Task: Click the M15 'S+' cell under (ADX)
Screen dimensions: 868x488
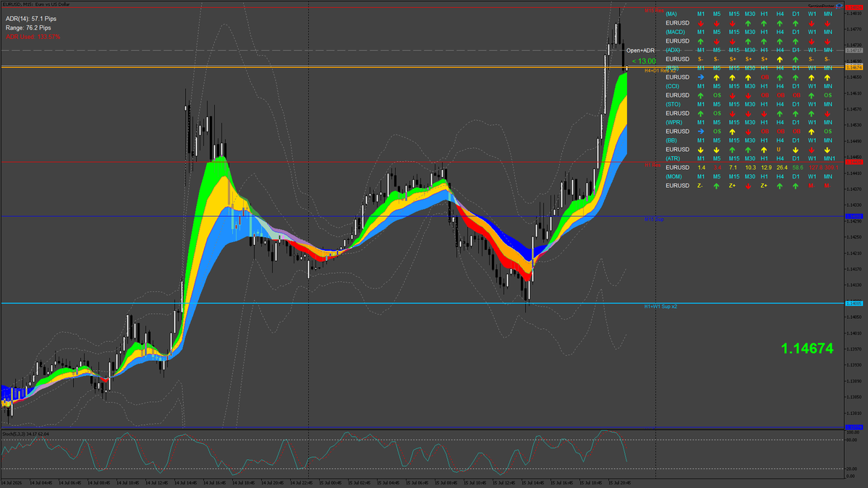Action: point(733,59)
